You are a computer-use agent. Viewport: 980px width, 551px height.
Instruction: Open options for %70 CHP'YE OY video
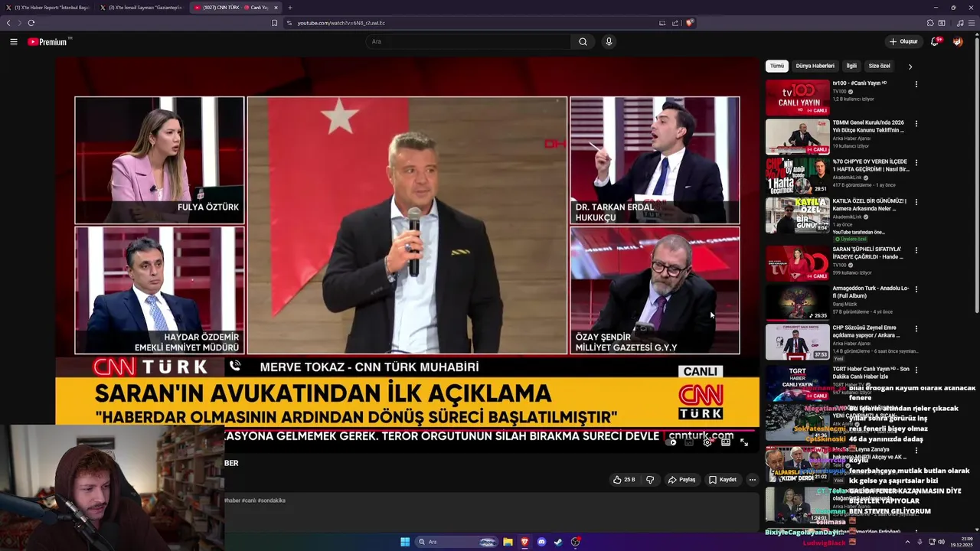coord(916,163)
